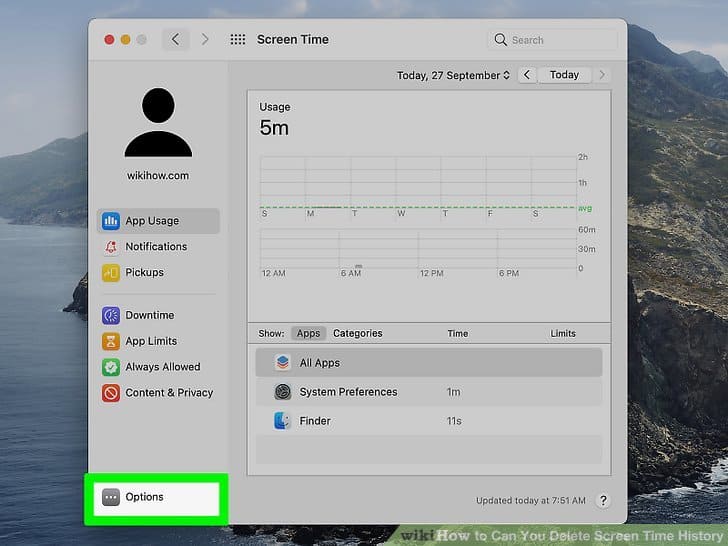Go forward with the right chevron

[205, 39]
